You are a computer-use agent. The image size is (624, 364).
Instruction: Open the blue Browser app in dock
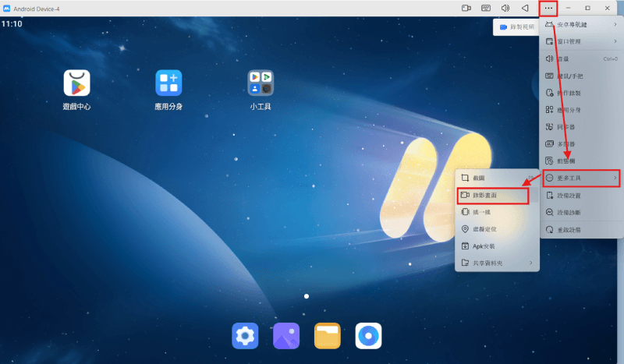pyautogui.click(x=368, y=336)
